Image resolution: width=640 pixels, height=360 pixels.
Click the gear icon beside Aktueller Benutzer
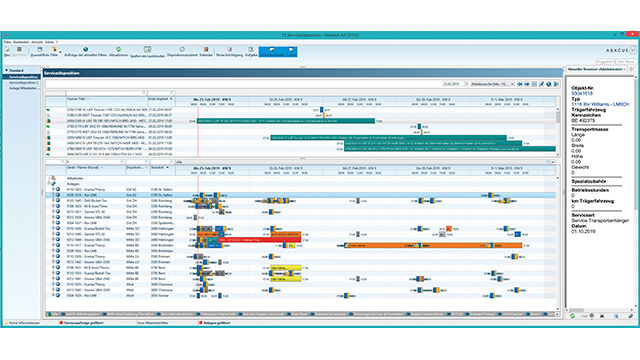coord(631,69)
